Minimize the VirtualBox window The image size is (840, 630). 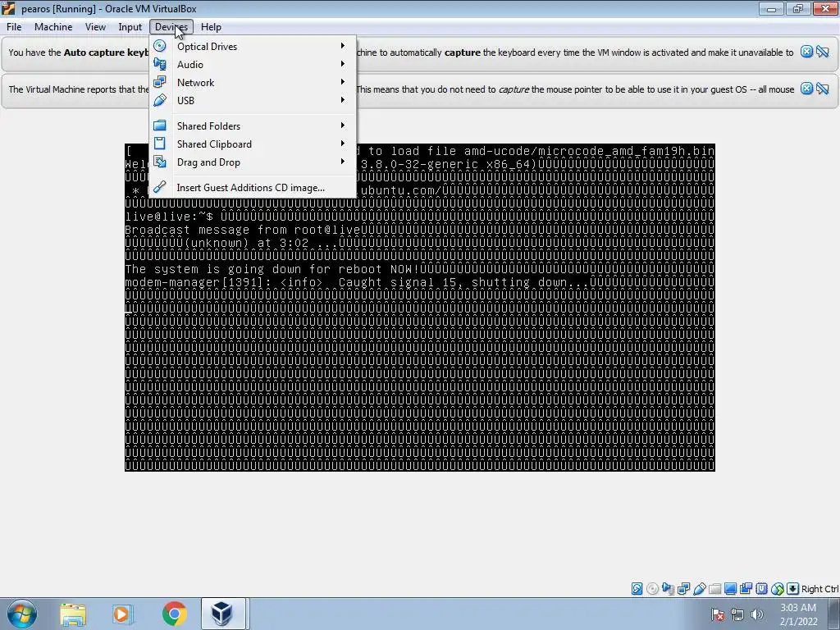point(771,8)
